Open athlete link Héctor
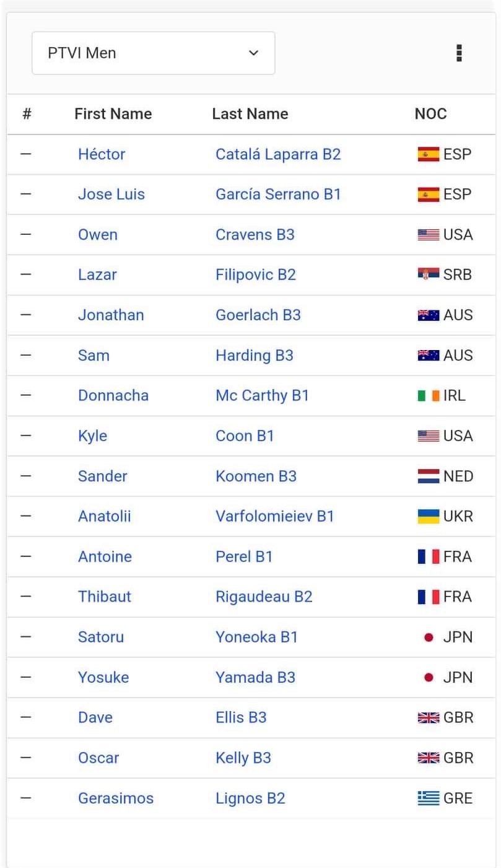The height and width of the screenshot is (868, 501). tap(102, 154)
